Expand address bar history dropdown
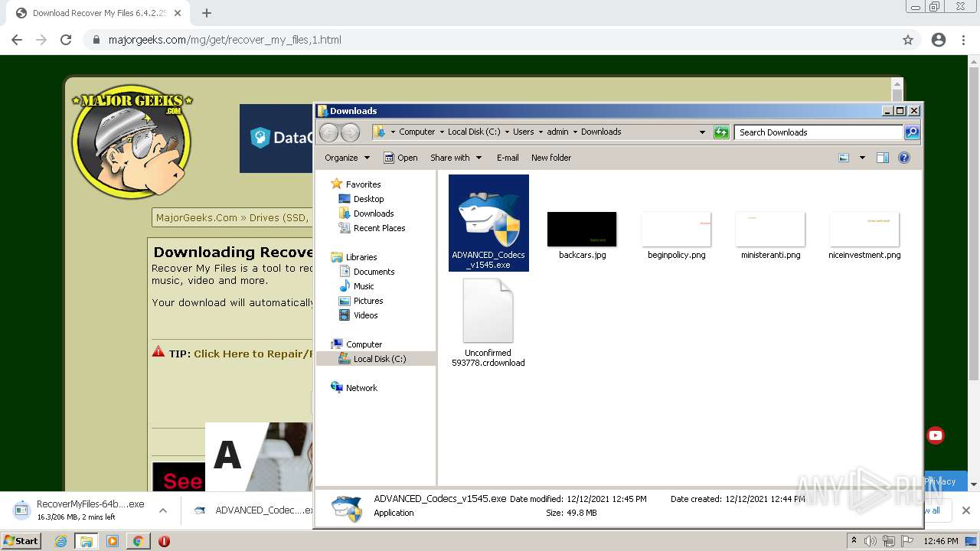 tap(702, 132)
